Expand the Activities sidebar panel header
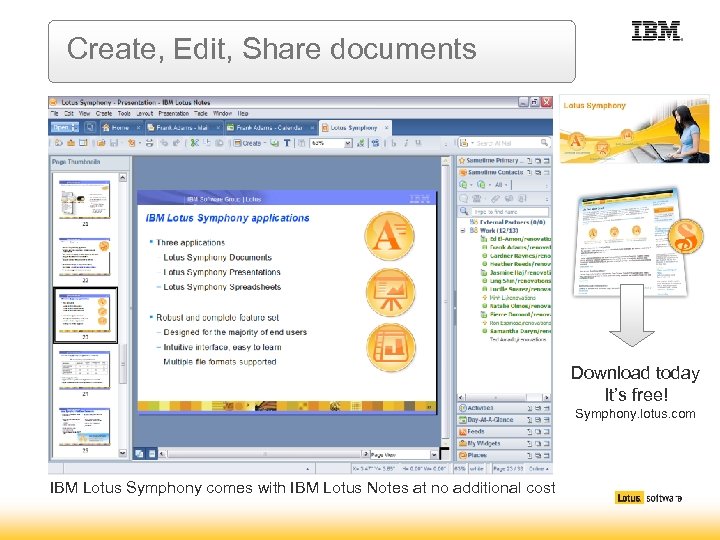This screenshot has width=720, height=540. (504, 408)
